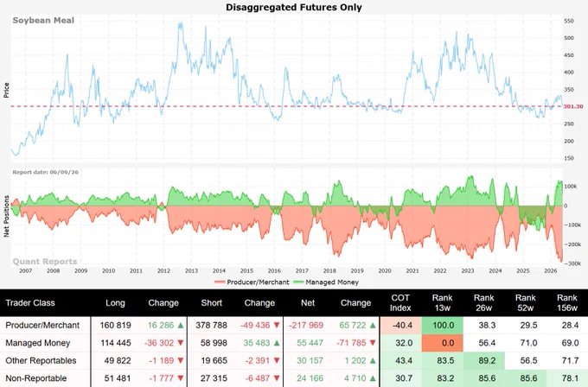Toggle the Managed Money legend entry
This screenshot has width=588, height=387.
click(326, 282)
